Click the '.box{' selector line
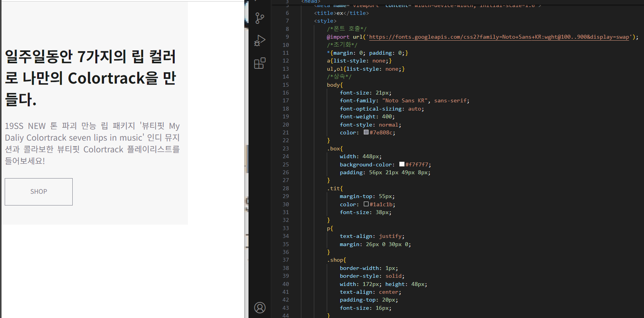The height and width of the screenshot is (318, 644). pyautogui.click(x=335, y=149)
